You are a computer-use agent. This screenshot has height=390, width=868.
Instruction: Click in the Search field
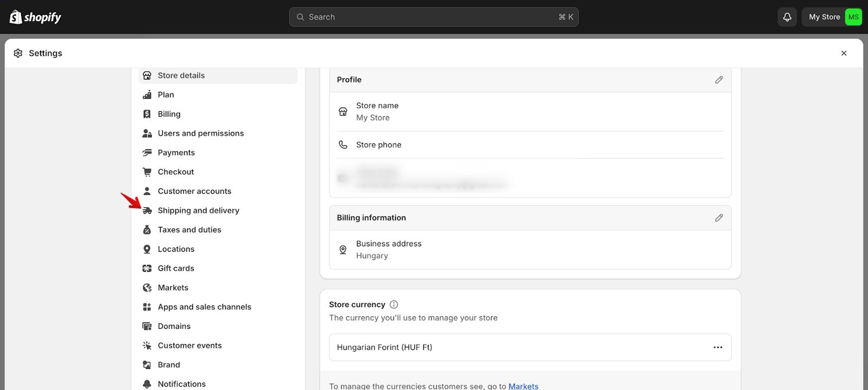coord(434,17)
